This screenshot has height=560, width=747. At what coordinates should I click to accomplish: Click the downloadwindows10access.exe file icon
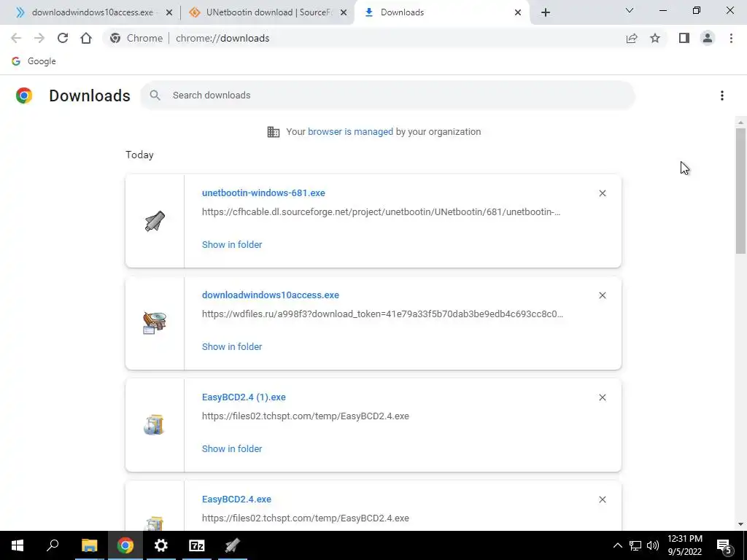tap(155, 323)
